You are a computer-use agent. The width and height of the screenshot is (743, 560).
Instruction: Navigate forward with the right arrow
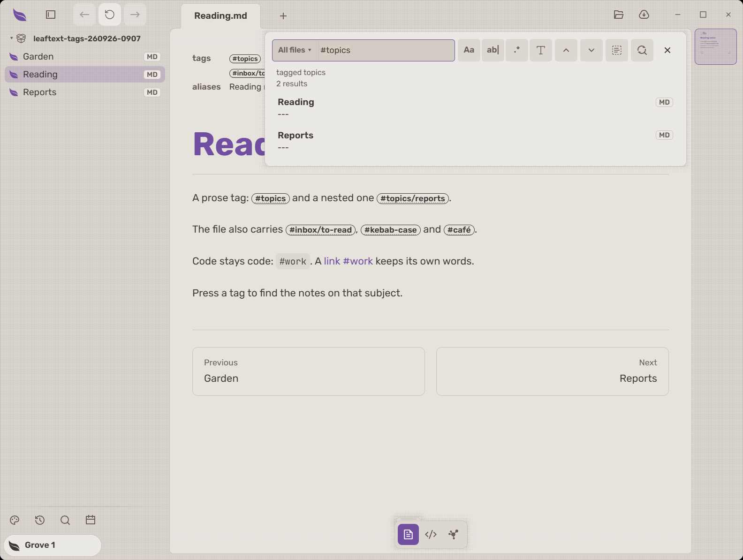click(135, 15)
